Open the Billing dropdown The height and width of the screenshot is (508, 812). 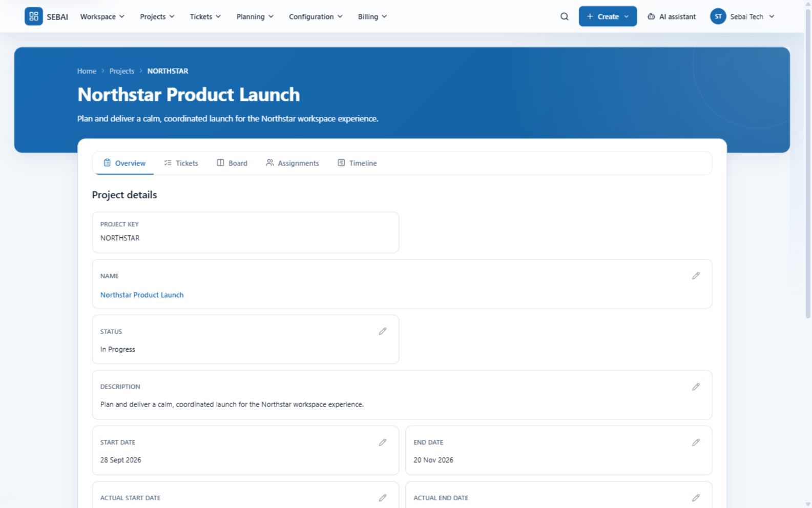[372, 16]
